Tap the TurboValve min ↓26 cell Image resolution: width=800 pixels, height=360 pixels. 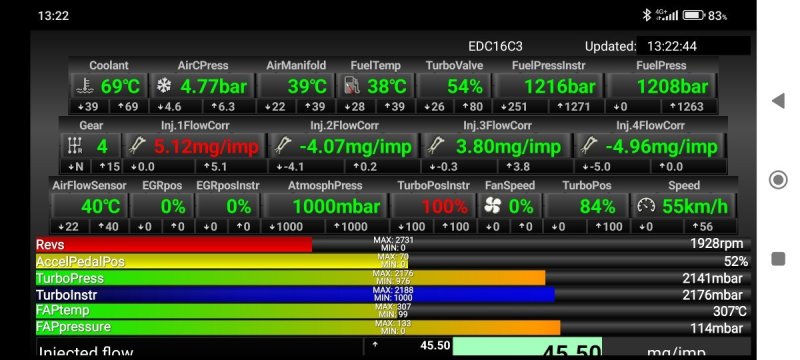pos(434,107)
